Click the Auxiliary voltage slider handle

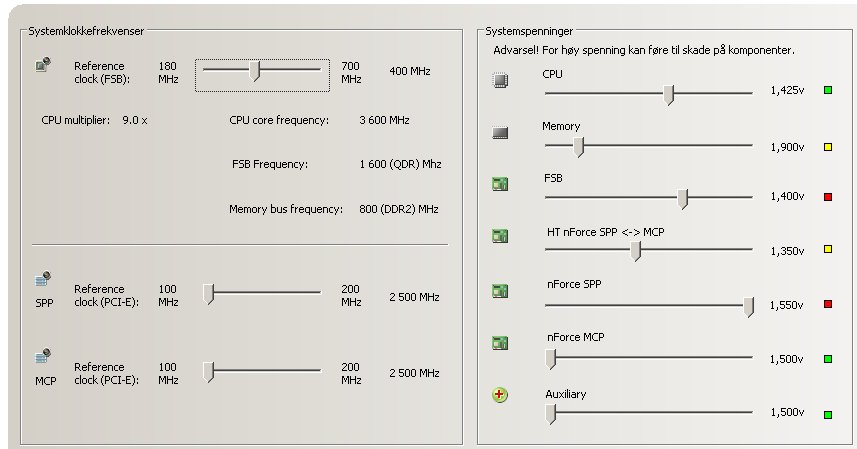pos(551,414)
